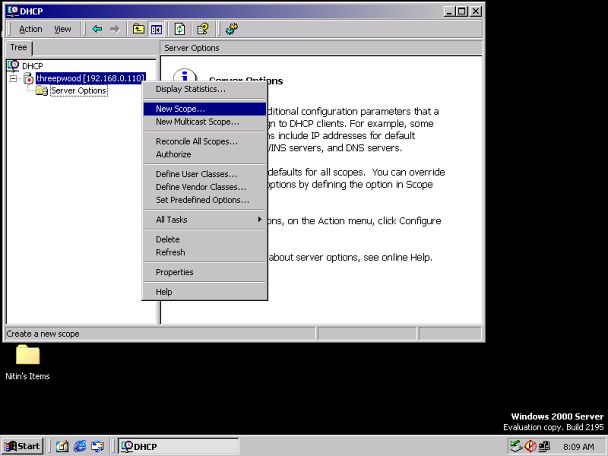Screen dimensions: 608x456
Task: Click the Back arrow toolbar icon
Action: [x=97, y=29]
